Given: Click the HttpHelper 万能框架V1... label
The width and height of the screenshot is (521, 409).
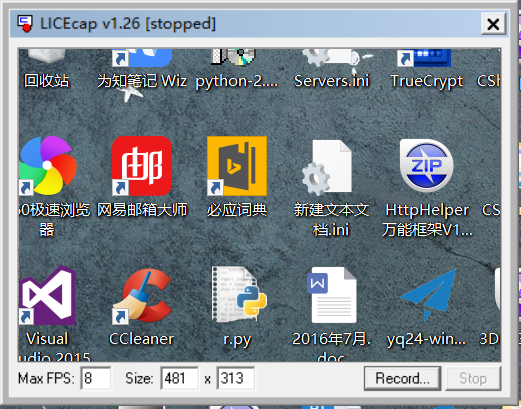Looking at the screenshot, I should tap(427, 220).
